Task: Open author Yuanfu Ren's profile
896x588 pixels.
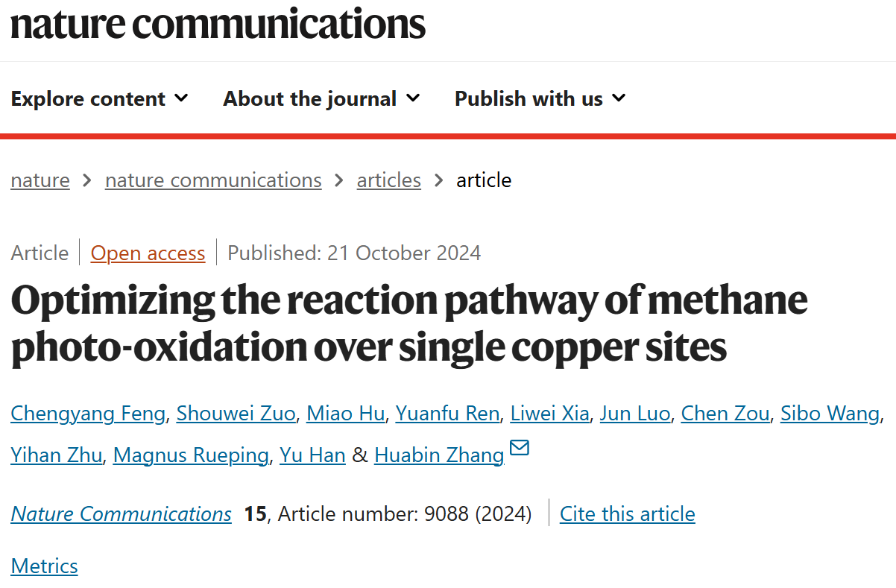Action: pyautogui.click(x=447, y=414)
